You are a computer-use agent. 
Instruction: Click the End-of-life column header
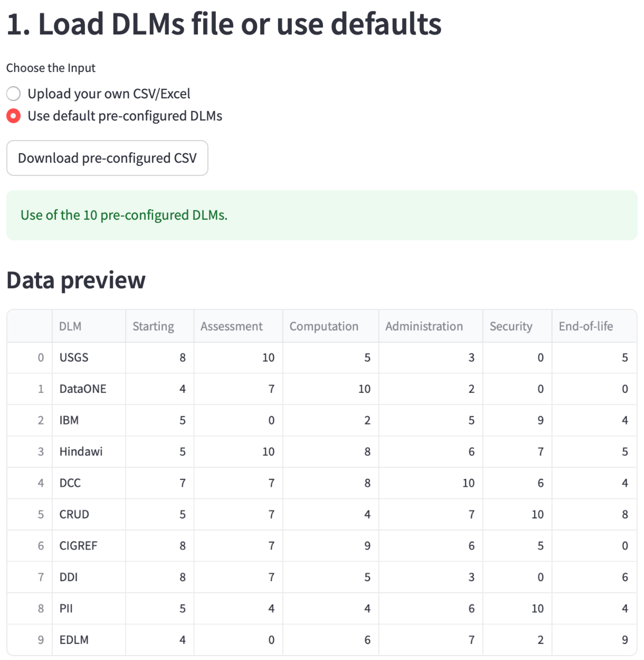[x=594, y=326]
